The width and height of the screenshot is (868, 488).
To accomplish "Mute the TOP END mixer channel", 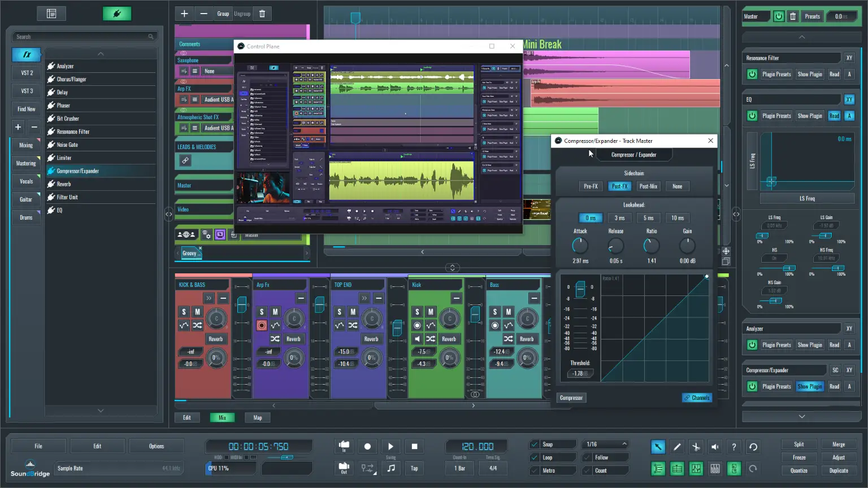I will tap(353, 312).
